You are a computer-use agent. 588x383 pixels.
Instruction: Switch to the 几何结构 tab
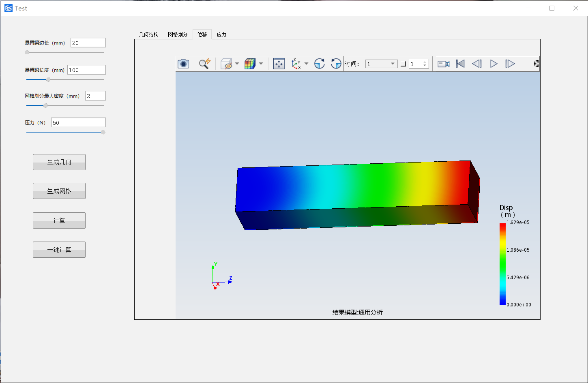(x=148, y=34)
